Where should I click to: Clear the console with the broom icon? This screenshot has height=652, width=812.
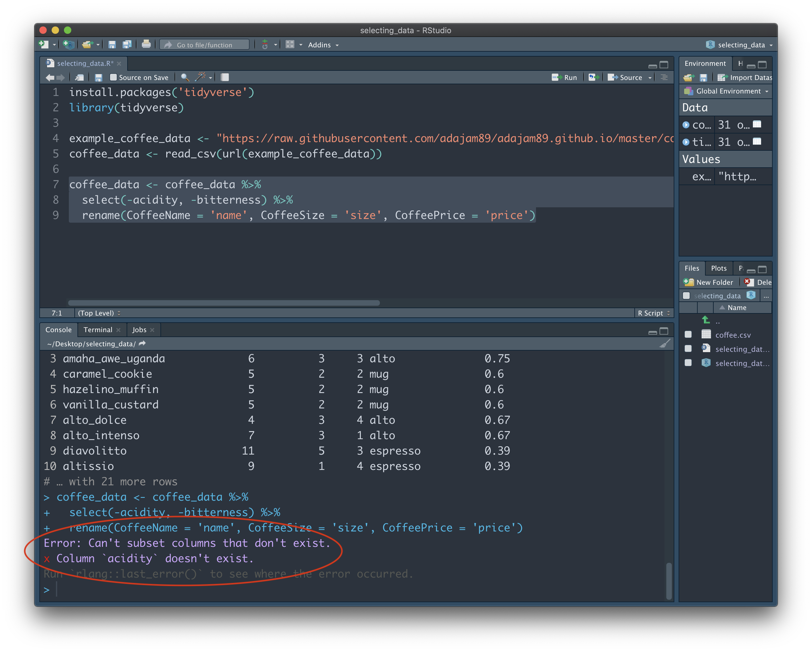pyautogui.click(x=665, y=344)
